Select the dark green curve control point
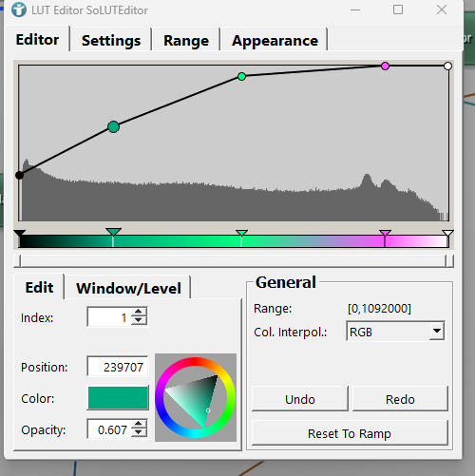Screen dimensions: 475x476 pyautogui.click(x=113, y=127)
